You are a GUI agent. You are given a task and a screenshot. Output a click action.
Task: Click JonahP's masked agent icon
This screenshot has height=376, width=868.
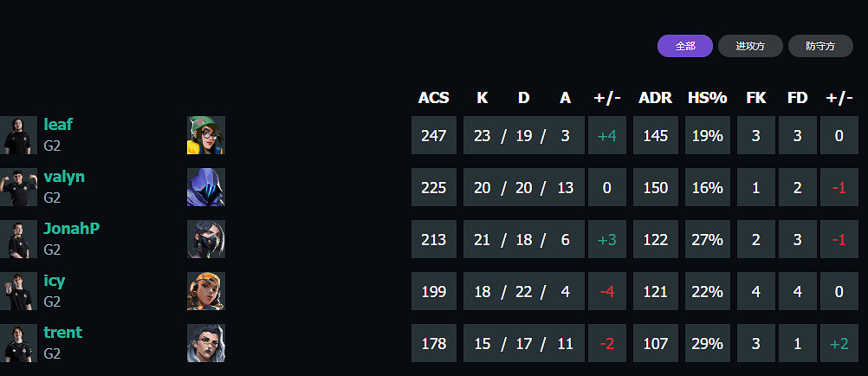[x=206, y=239]
